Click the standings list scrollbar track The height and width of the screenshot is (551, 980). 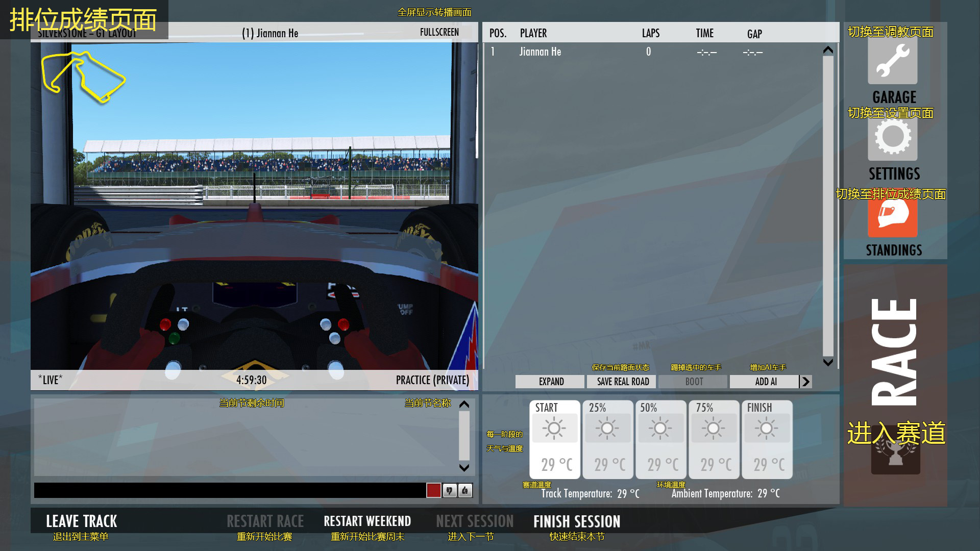[x=828, y=206]
